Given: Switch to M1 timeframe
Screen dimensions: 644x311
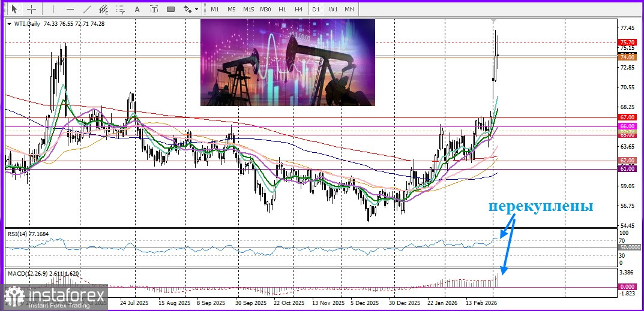Looking at the screenshot, I should tap(215, 9).
